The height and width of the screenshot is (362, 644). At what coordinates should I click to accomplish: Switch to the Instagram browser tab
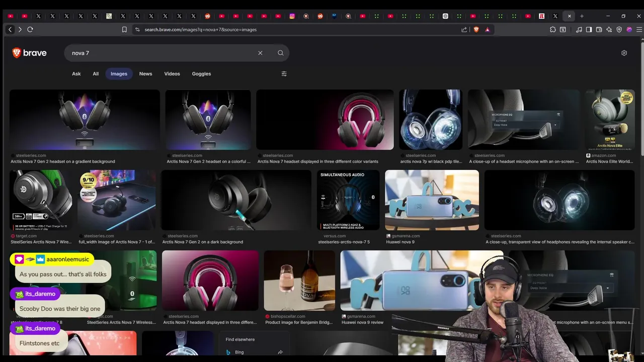(292, 16)
